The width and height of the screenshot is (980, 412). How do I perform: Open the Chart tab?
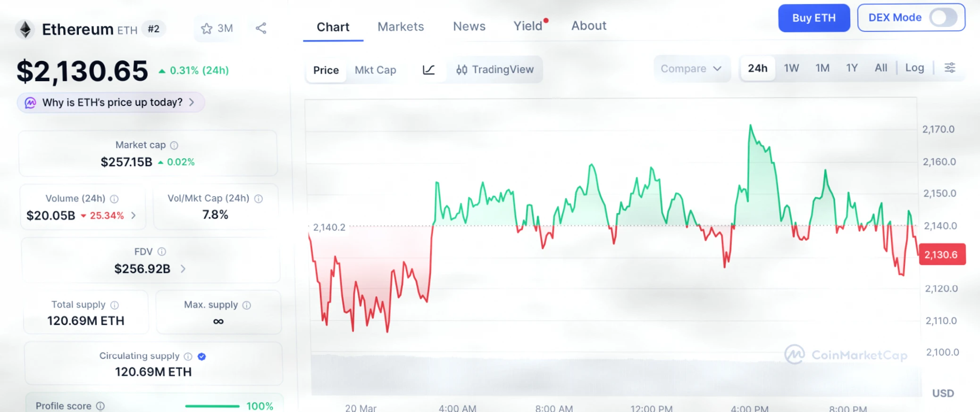pos(333,27)
